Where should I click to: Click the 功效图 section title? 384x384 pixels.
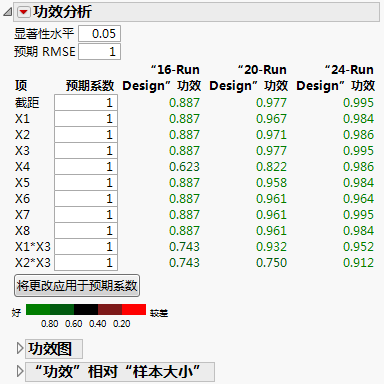tap(50, 349)
